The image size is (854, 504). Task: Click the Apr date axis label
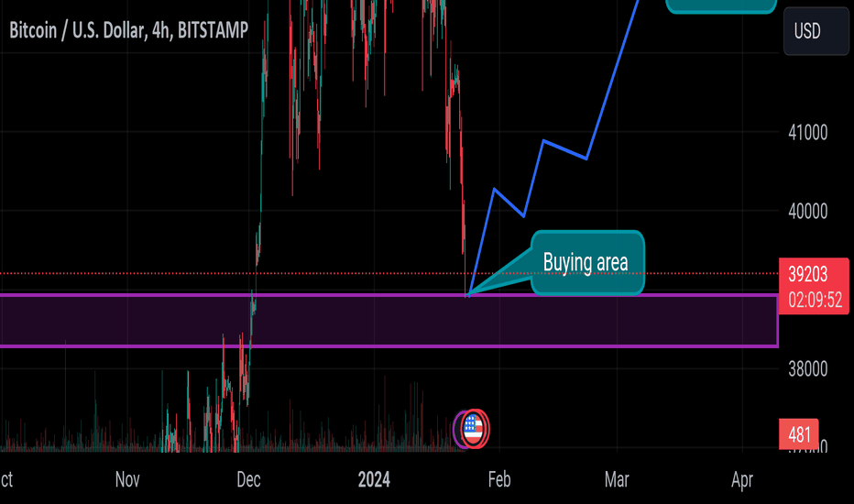pyautogui.click(x=742, y=479)
